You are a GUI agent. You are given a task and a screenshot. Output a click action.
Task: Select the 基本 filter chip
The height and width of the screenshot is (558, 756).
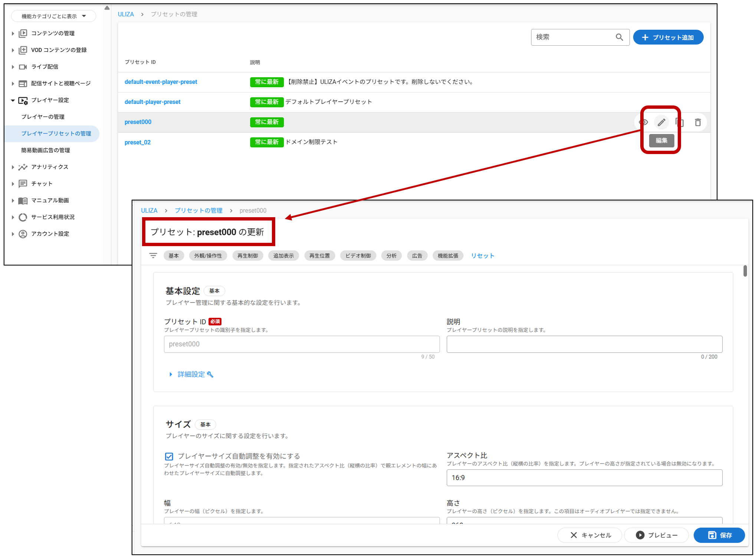click(174, 255)
